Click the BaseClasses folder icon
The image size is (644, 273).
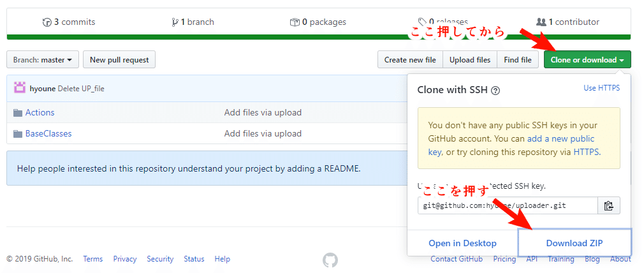(18, 134)
